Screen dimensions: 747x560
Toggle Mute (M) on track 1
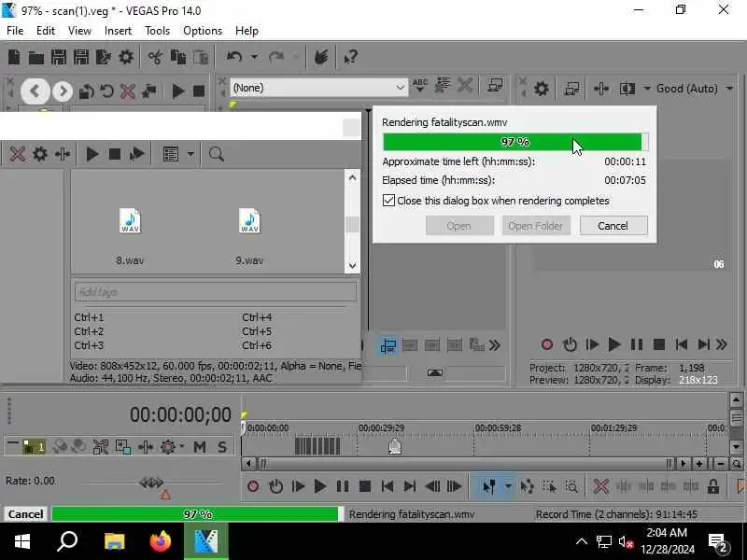coord(200,447)
